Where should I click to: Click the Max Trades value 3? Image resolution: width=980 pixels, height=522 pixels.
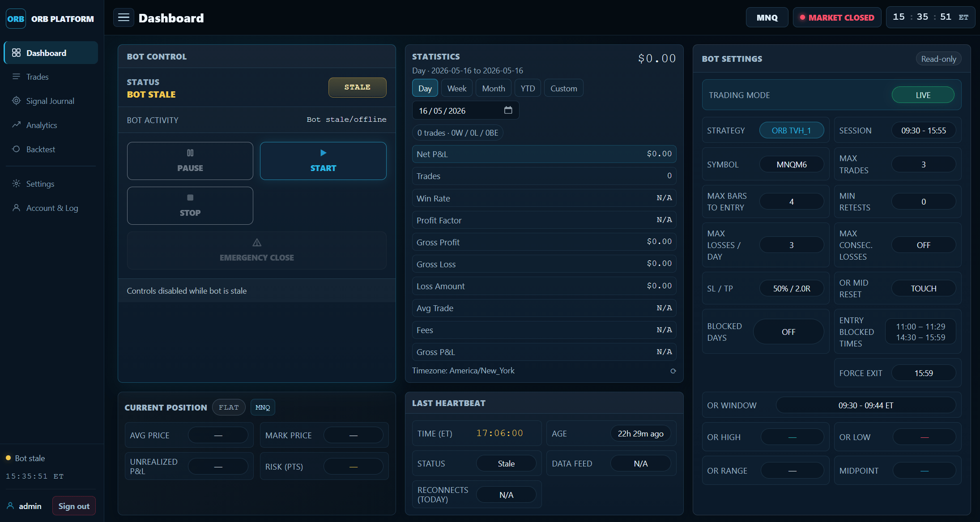tap(923, 164)
